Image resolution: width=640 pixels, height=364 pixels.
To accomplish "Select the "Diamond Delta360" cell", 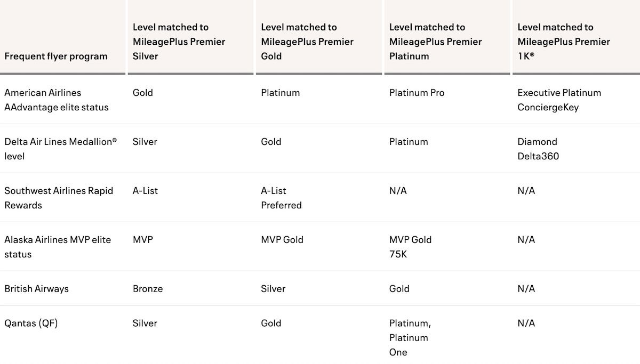I will (538, 149).
